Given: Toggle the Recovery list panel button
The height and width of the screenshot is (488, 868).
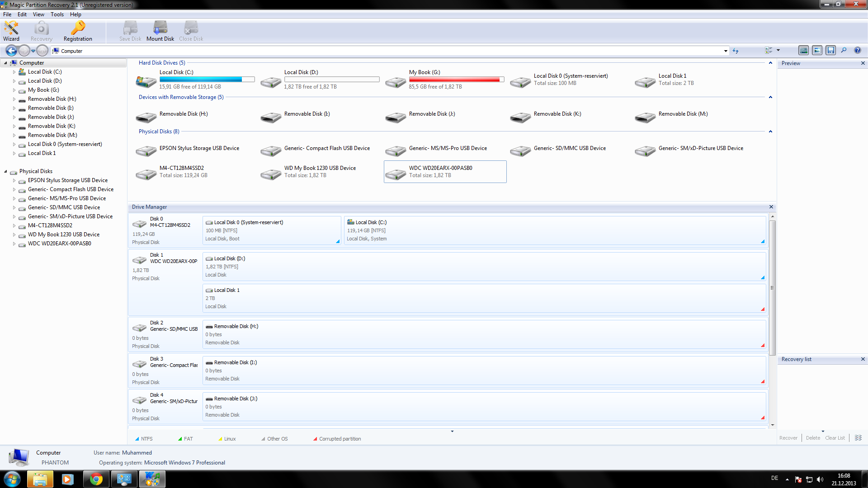Looking at the screenshot, I should coord(830,50).
